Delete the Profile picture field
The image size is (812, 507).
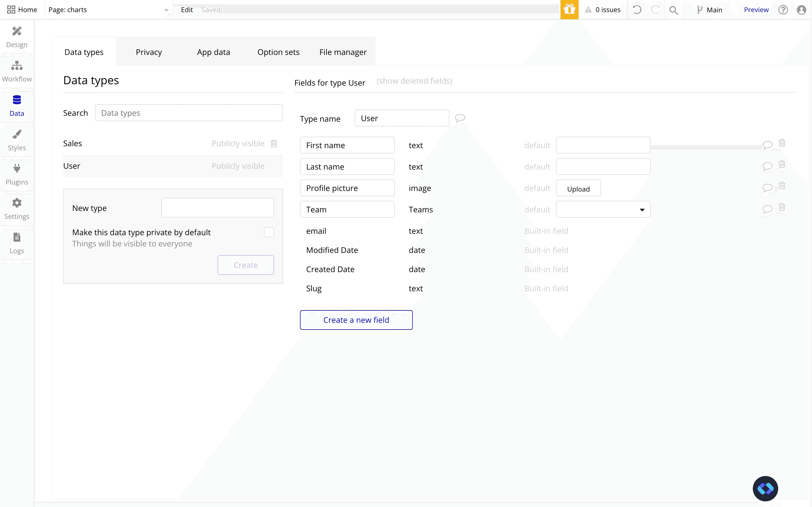point(782,186)
